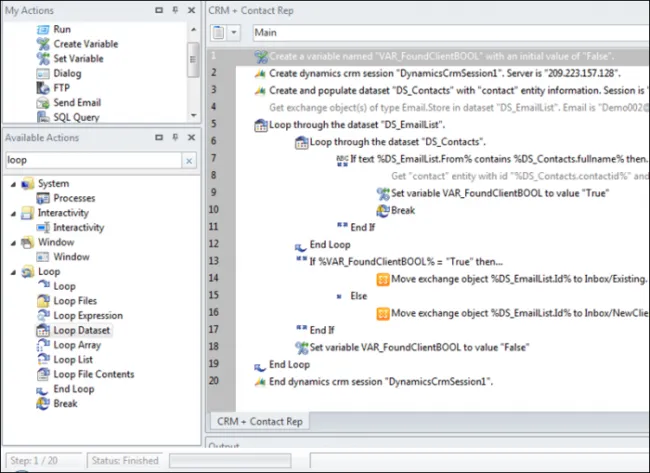650x473 pixels.
Task: Click the clipboard paste icon in editor toolbar
Action: point(218,32)
